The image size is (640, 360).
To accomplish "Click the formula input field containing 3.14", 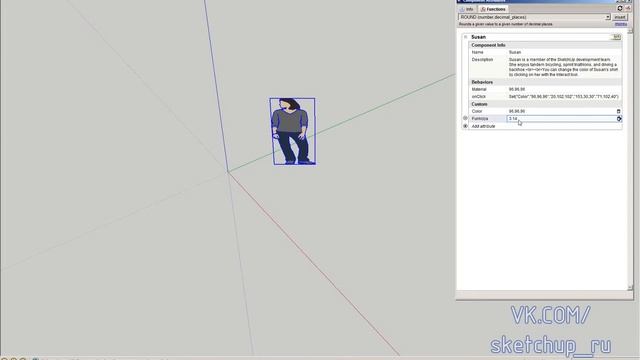I will click(x=562, y=118).
